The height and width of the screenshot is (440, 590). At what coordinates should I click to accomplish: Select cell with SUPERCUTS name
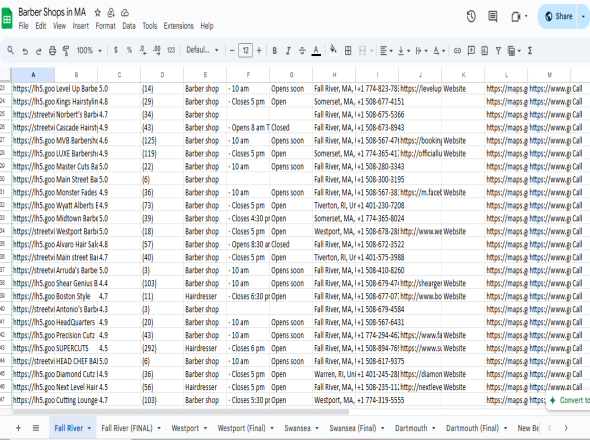coord(76,348)
